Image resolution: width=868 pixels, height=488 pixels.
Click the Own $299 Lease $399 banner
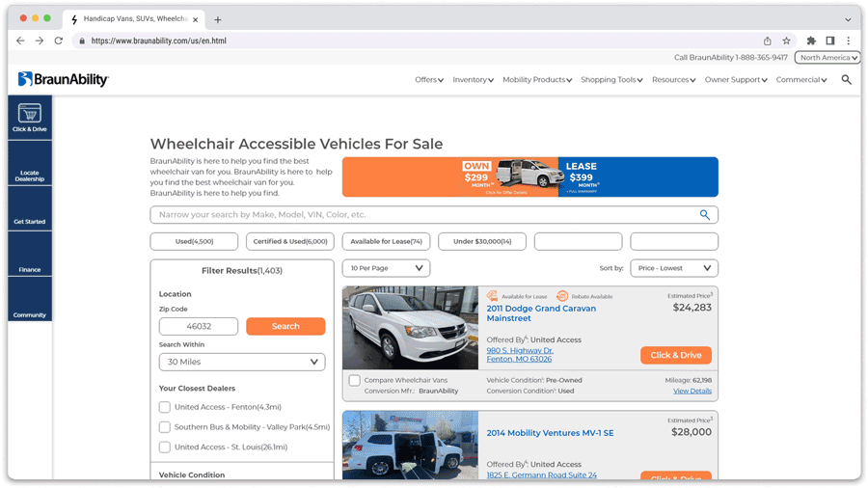tap(529, 177)
